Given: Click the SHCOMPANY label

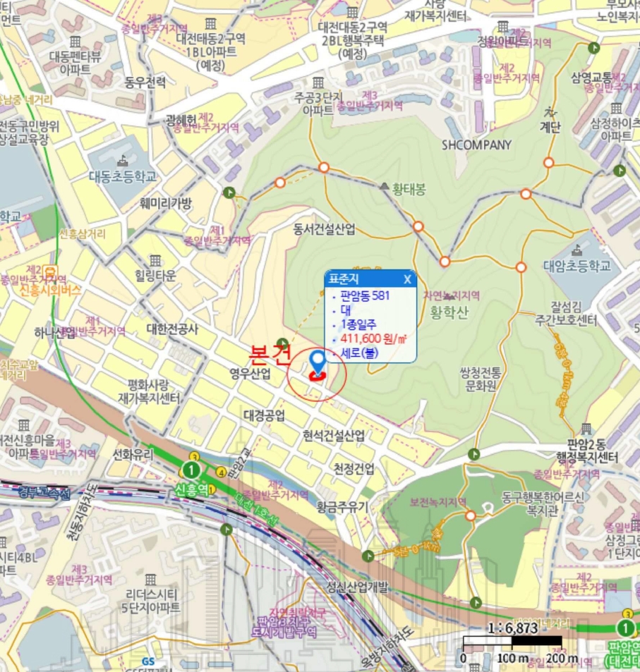Looking at the screenshot, I should tap(476, 145).
